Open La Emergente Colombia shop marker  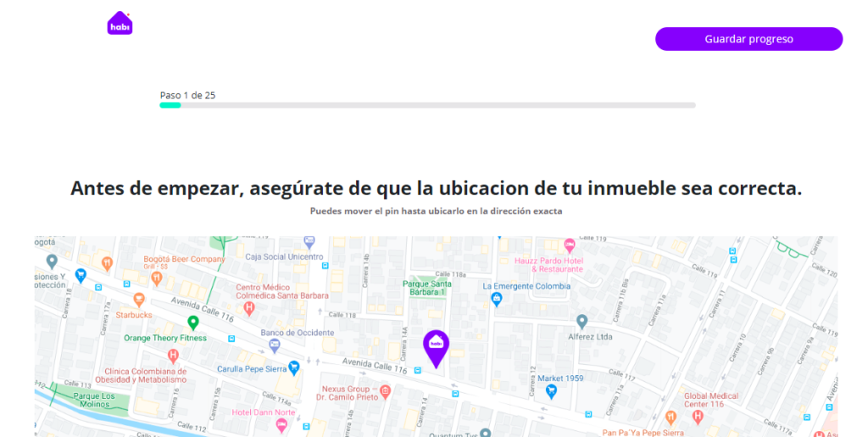(x=496, y=300)
